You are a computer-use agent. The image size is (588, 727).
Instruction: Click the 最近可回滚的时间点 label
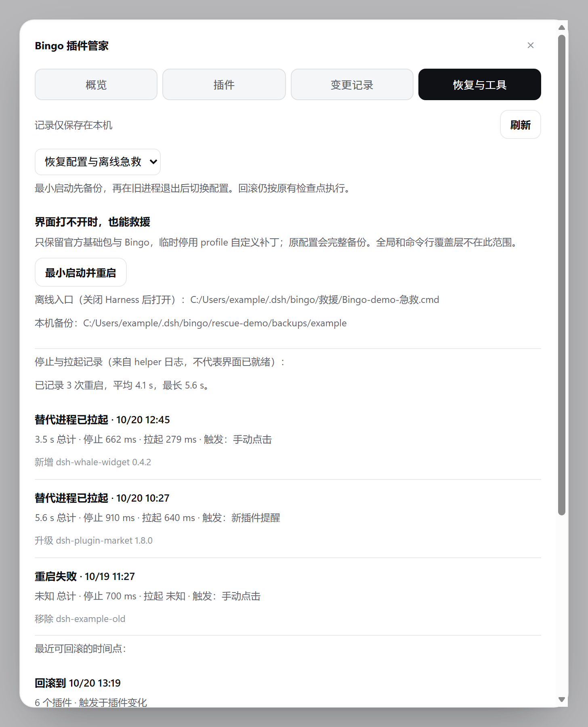(80, 649)
